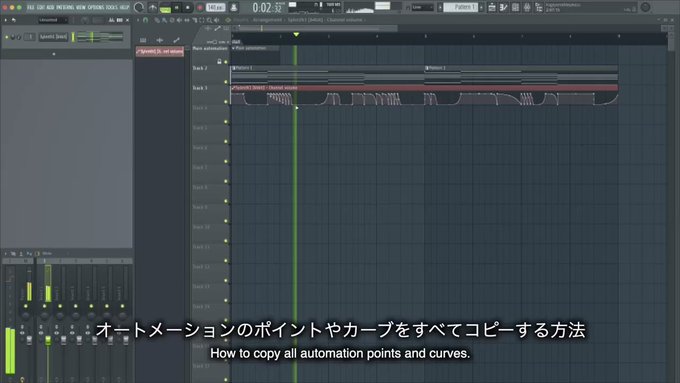This screenshot has height=383, width=680.
Task: Select the playlist draw pencil tool
Action: [x=157, y=20]
